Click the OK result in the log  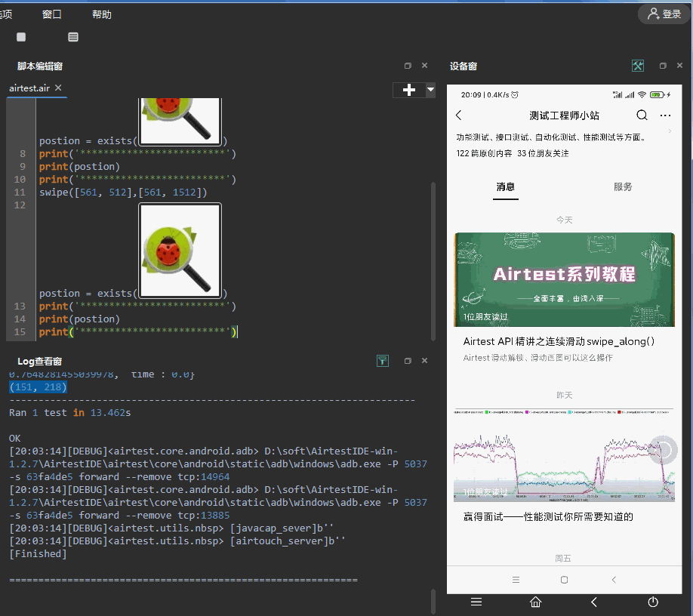click(x=14, y=439)
